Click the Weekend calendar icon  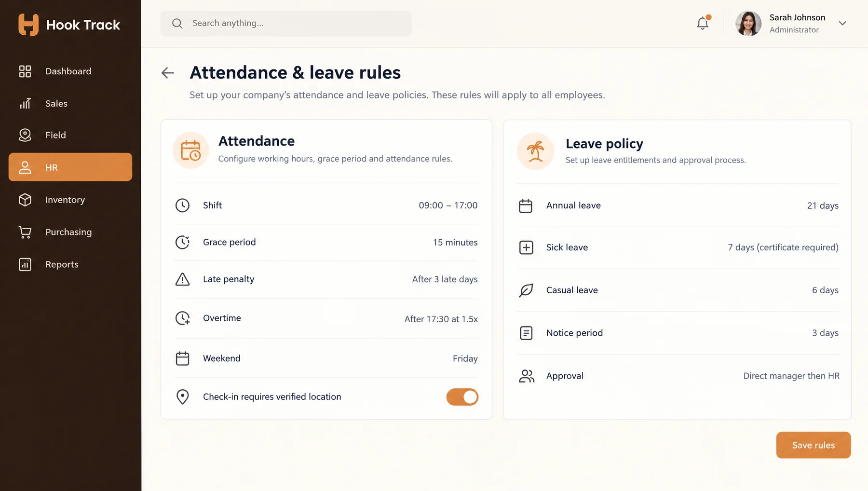point(182,358)
